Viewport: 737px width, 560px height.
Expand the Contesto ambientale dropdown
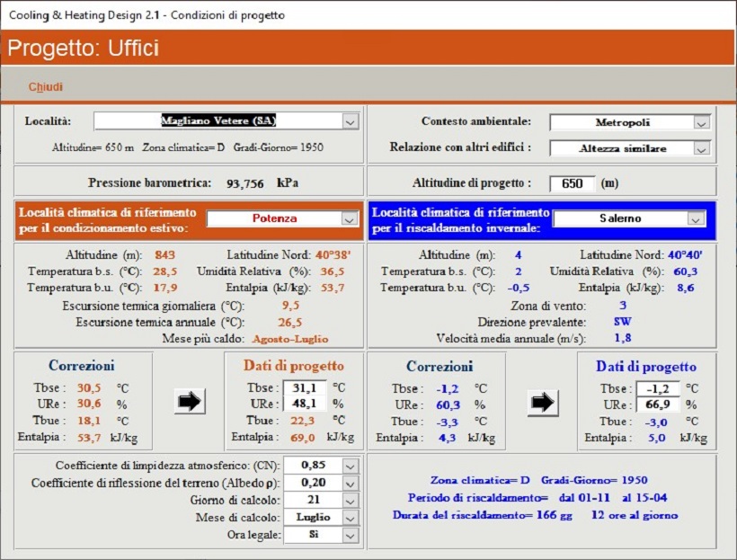(x=701, y=123)
